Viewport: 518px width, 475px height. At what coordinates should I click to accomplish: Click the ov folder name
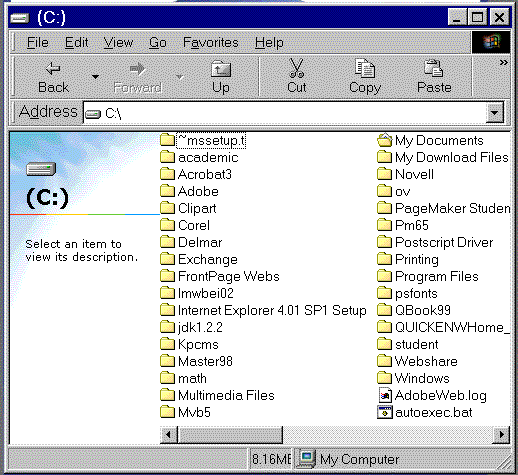tap(403, 192)
